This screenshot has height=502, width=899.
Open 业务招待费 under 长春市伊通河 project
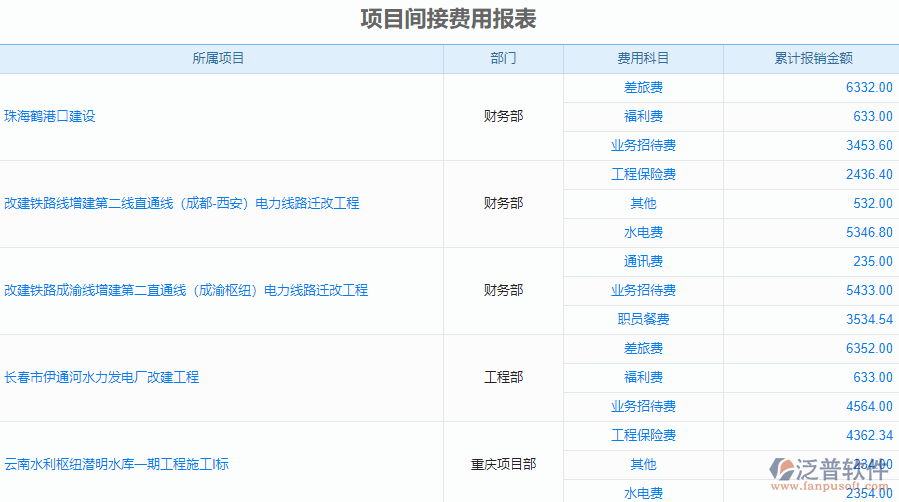click(x=643, y=406)
